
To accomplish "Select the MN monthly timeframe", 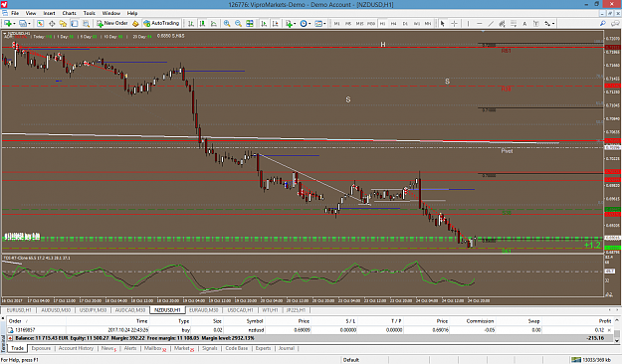I will coord(428,24).
